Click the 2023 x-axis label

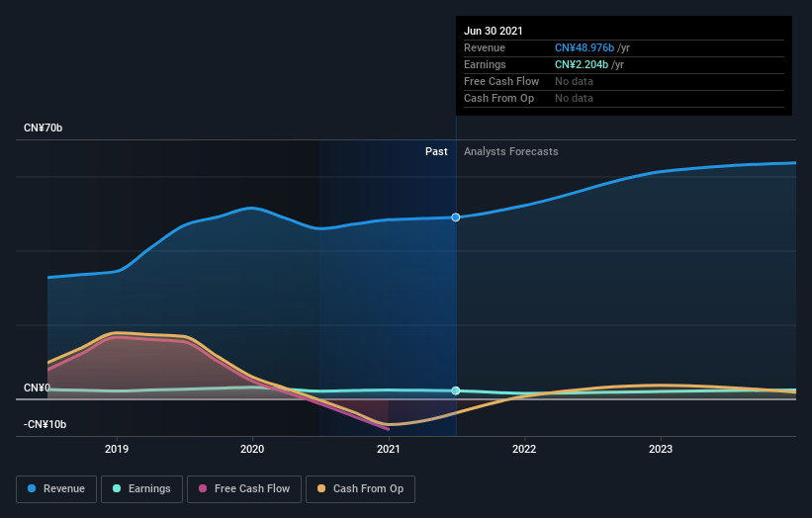point(661,449)
